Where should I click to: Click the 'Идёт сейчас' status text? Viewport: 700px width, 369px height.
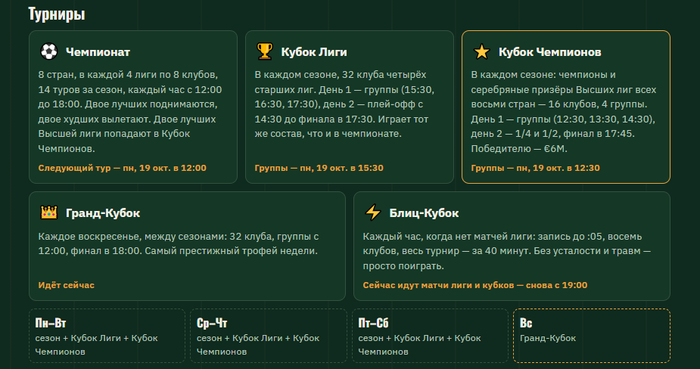(x=66, y=285)
